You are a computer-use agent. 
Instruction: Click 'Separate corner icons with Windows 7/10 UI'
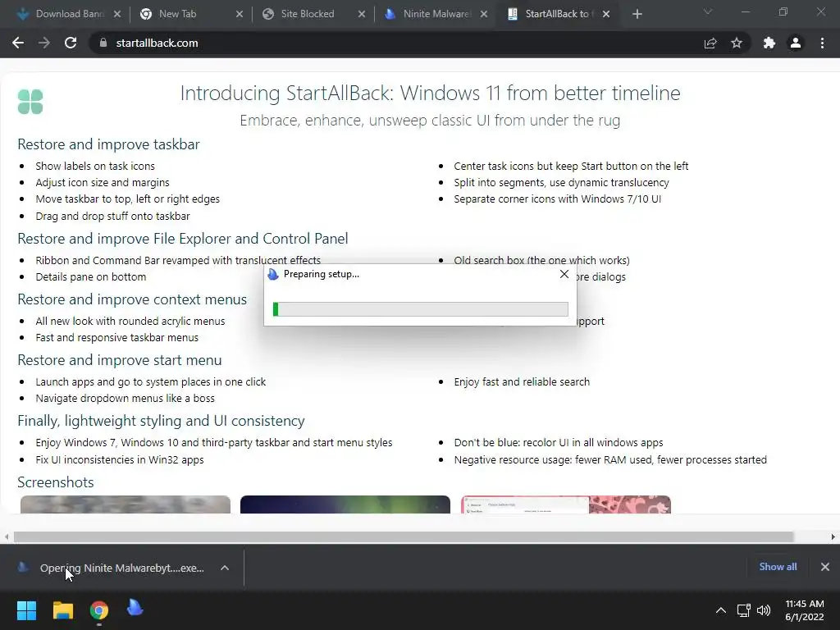tap(558, 199)
